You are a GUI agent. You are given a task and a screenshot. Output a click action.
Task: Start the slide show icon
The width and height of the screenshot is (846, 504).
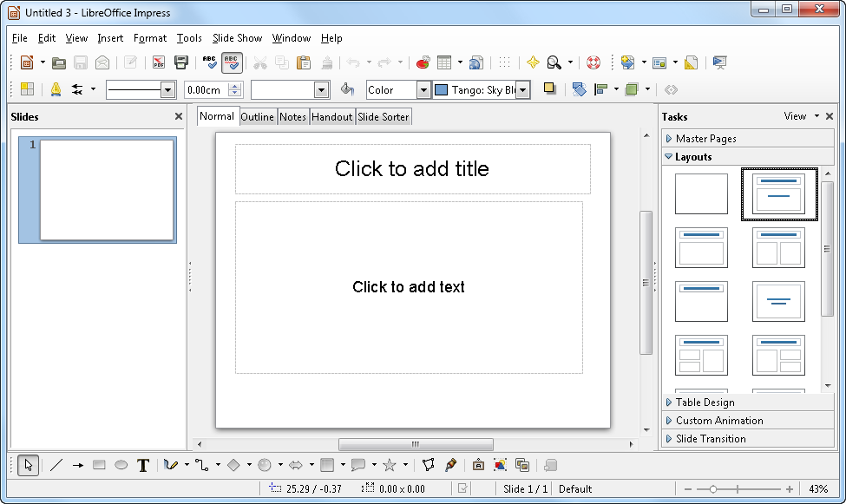tap(719, 62)
